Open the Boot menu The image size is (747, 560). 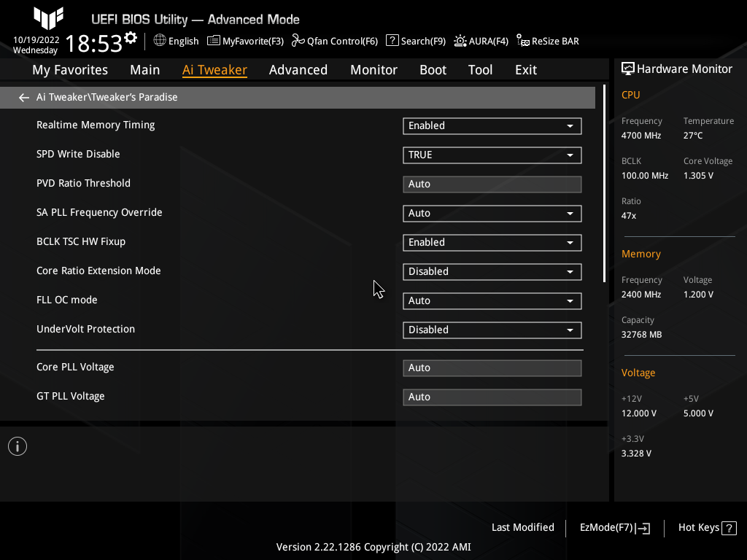(433, 69)
